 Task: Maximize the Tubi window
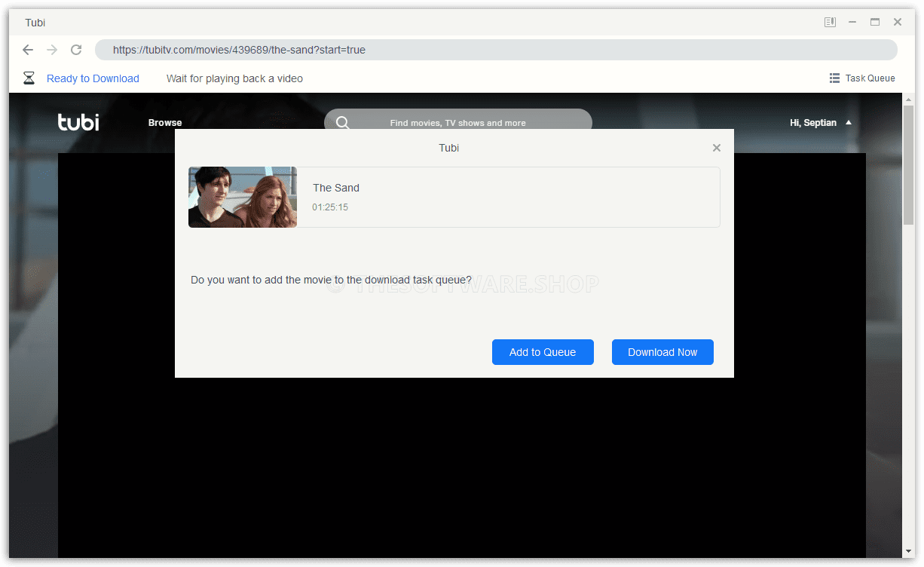tap(875, 23)
